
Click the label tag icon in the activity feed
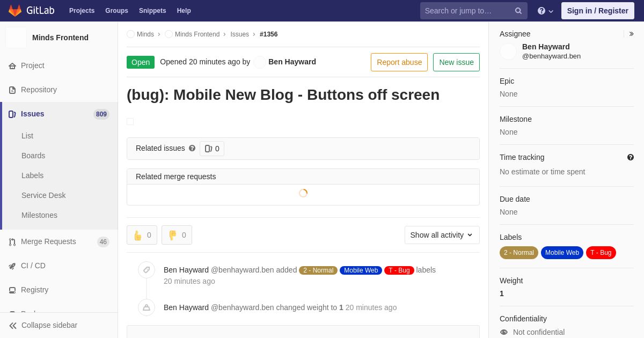pyautogui.click(x=147, y=270)
